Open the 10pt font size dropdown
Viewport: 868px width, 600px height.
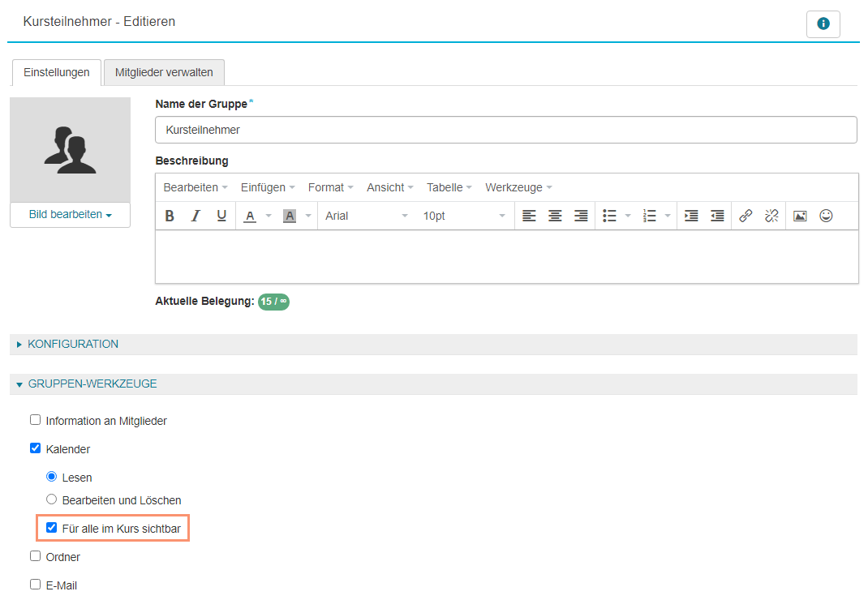464,216
